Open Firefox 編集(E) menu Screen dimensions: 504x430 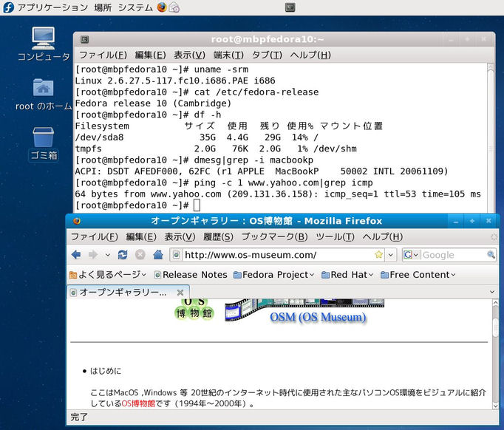(141, 237)
